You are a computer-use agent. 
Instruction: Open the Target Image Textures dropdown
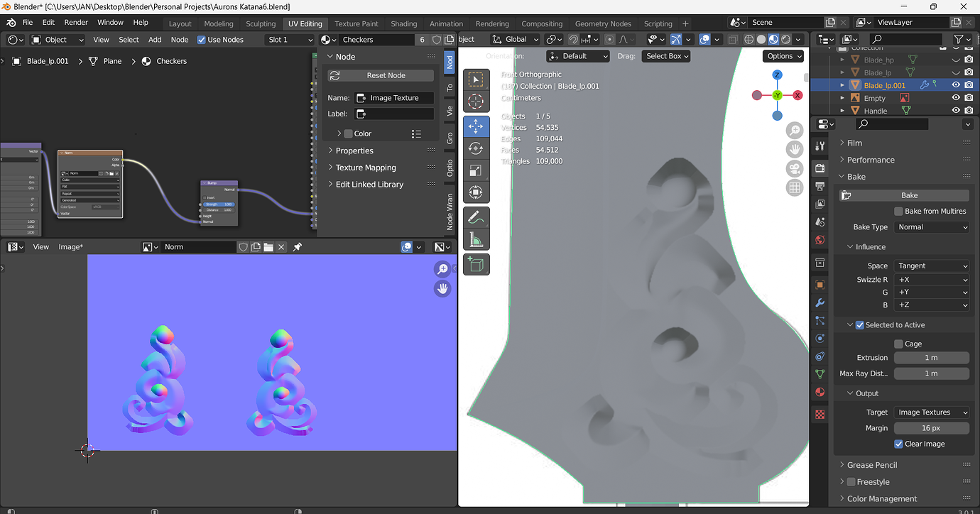932,412
